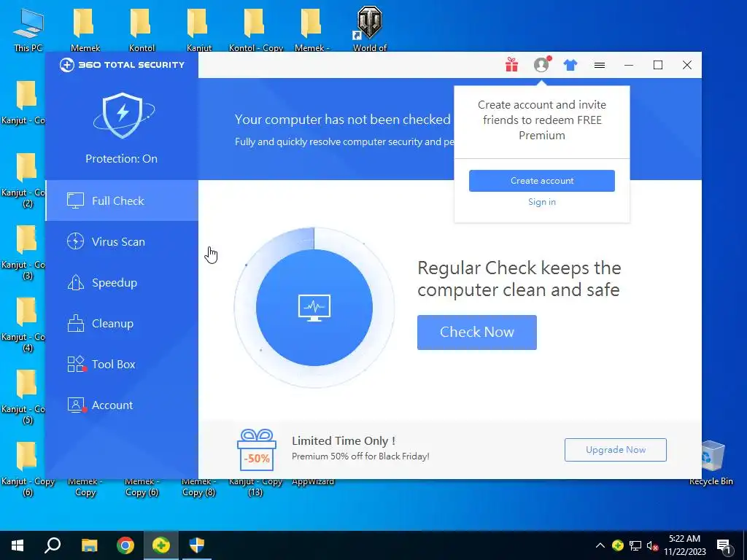Select the Kontol desktop folder
747x560 pixels.
(x=142, y=29)
